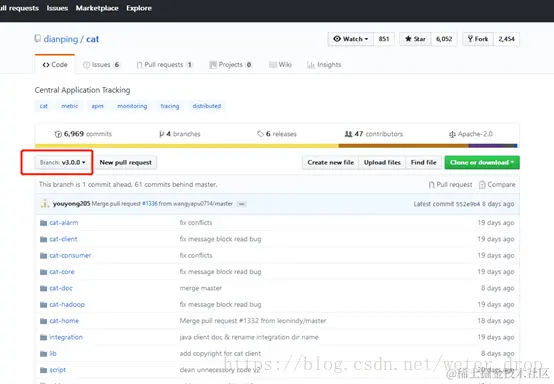
Task: Click Find file button
Action: [x=424, y=163]
